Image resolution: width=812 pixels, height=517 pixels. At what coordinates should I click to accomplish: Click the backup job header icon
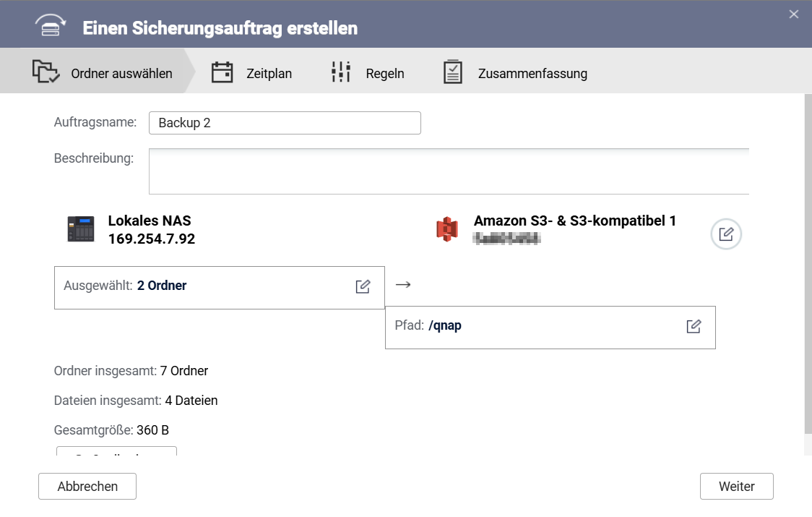(x=51, y=27)
